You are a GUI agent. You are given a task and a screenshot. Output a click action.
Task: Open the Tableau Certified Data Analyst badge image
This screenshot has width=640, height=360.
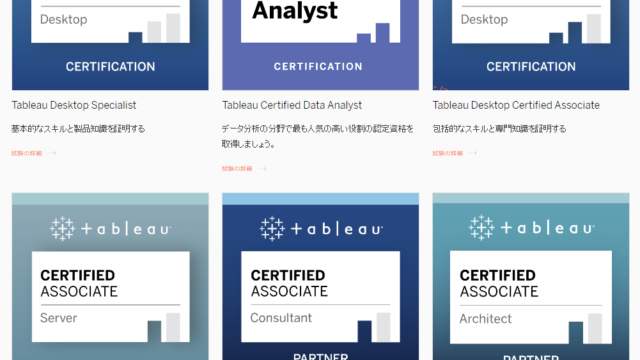[320, 45]
